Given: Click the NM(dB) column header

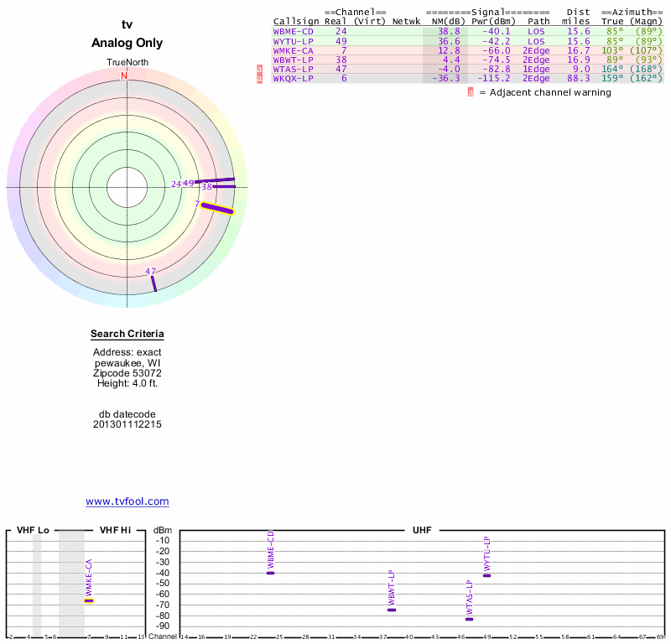Looking at the screenshot, I should pyautogui.click(x=448, y=22).
